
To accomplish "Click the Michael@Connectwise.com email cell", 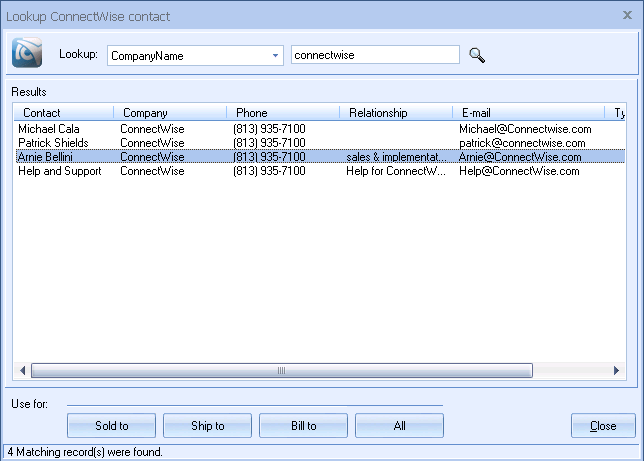I will pos(525,129).
